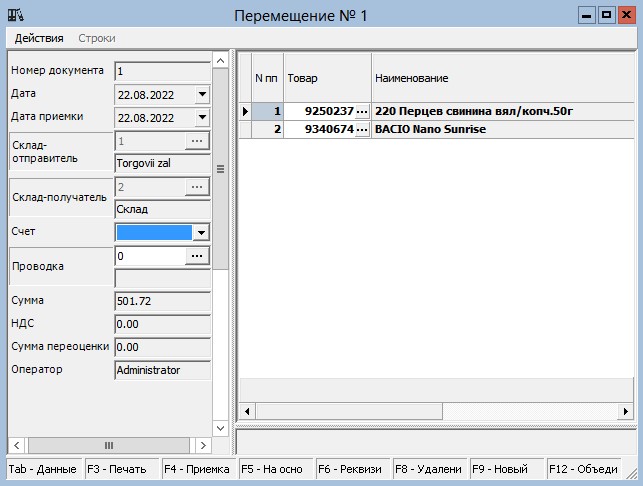Open lookup for Склад-отправитель field

point(197,142)
